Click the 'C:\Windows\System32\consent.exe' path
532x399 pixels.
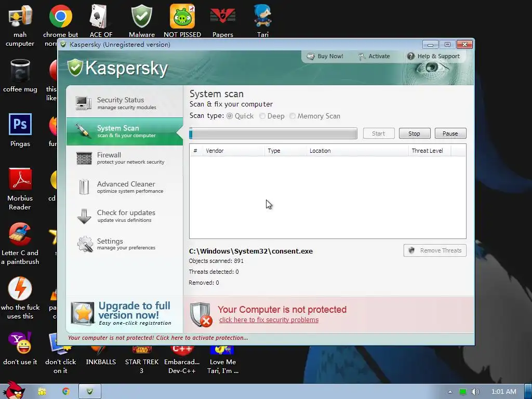pyautogui.click(x=251, y=251)
